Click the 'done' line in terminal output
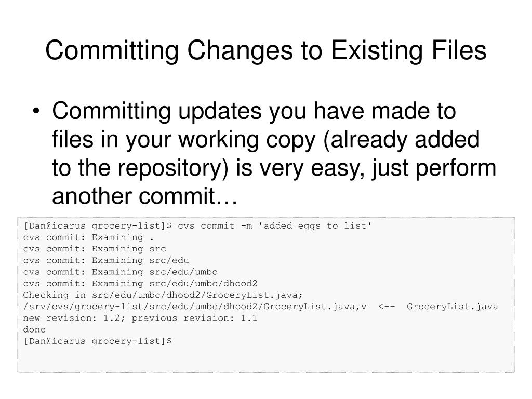532x399 pixels. 34,330
